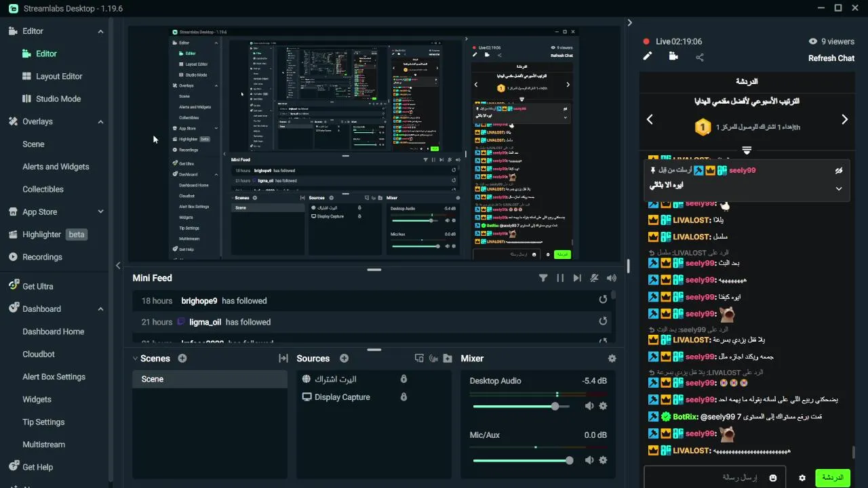Open Mixer advanced audio settings gear
Screen dimensions: 868x488
[x=612, y=359]
